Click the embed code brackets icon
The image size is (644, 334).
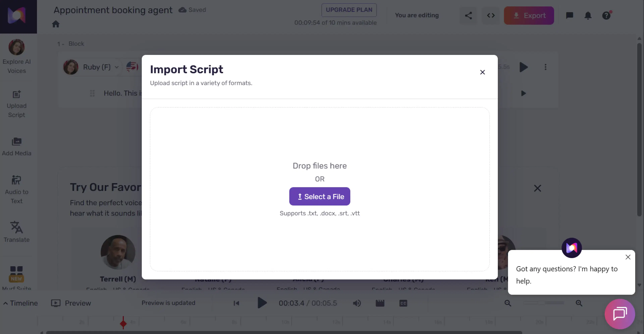point(491,15)
